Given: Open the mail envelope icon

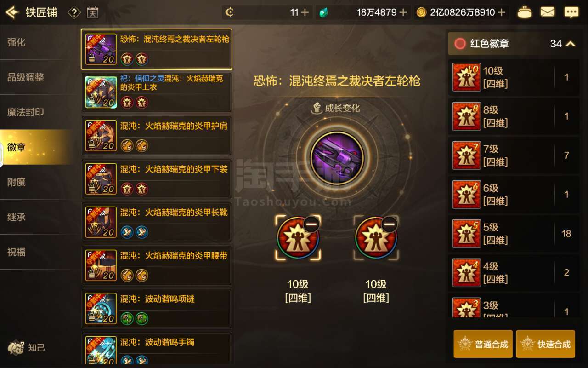Looking at the screenshot, I should (548, 12).
